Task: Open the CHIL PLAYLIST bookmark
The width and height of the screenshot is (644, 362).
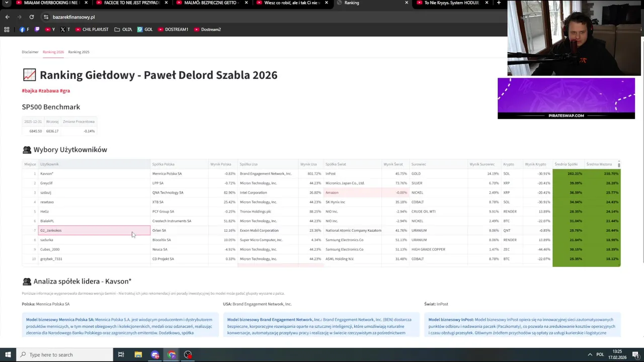Action: tap(92, 29)
